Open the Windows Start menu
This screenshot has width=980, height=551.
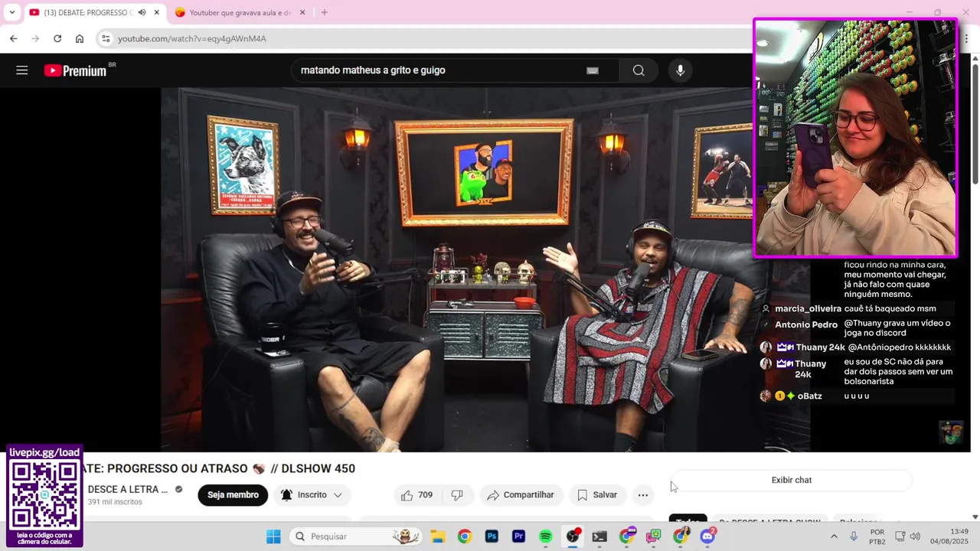[273, 536]
